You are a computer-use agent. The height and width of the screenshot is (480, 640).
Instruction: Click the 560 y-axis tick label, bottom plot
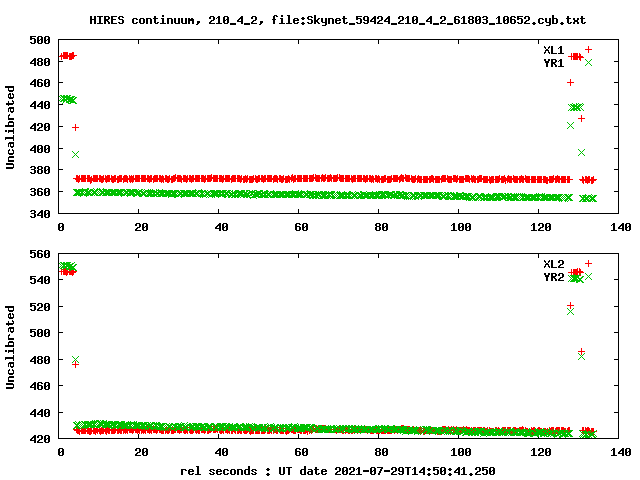click(x=40, y=254)
